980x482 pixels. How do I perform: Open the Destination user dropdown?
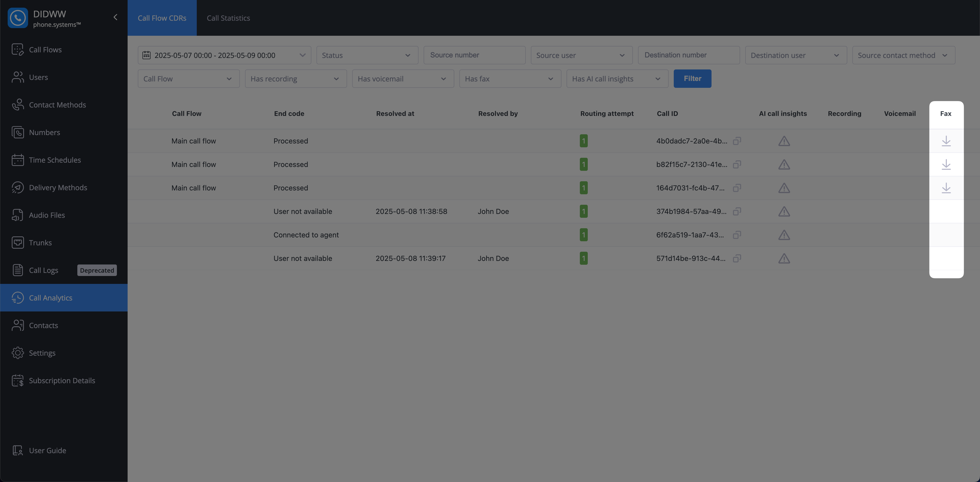[796, 55]
